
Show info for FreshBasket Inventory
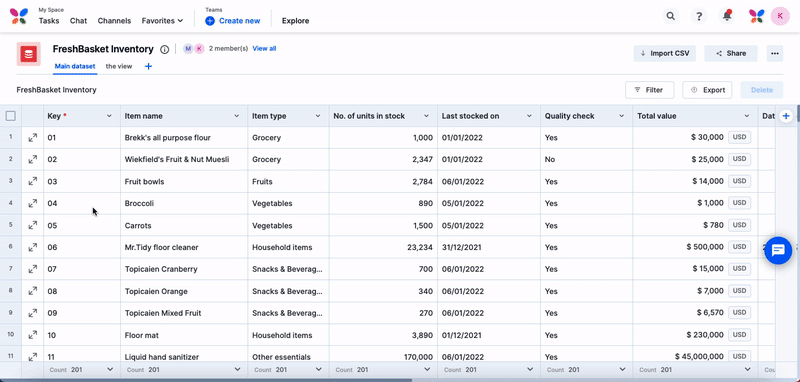(x=164, y=49)
